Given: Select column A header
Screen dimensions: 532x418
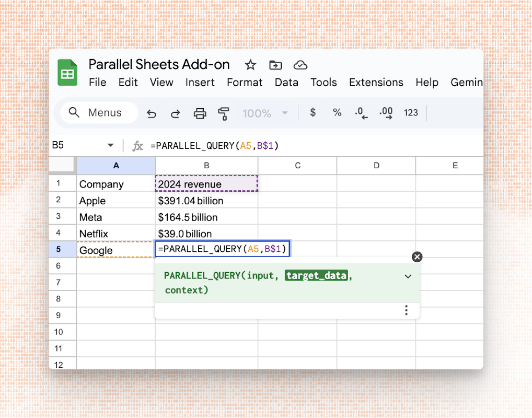Looking at the screenshot, I should (x=116, y=166).
